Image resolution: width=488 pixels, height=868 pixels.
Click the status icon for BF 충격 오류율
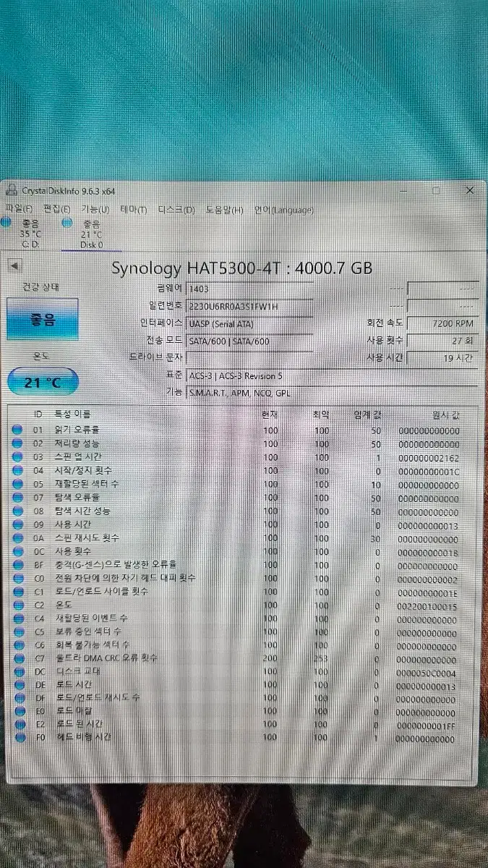click(x=17, y=566)
